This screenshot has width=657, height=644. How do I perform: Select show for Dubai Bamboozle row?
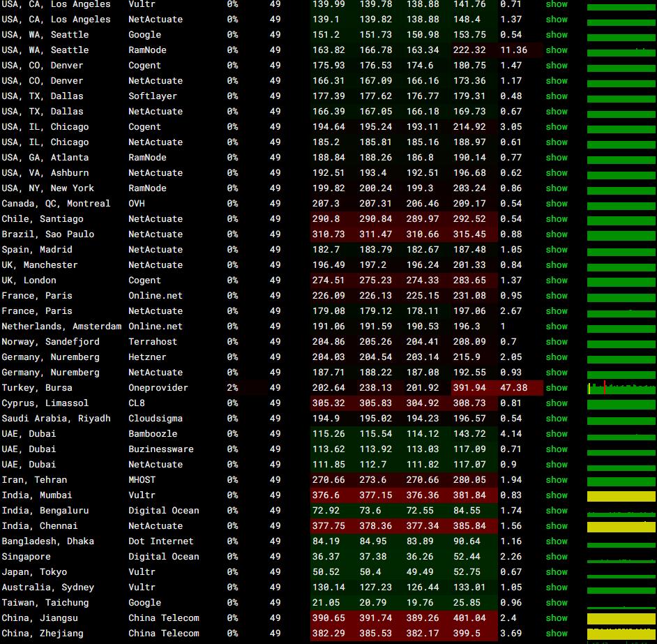pyautogui.click(x=557, y=434)
